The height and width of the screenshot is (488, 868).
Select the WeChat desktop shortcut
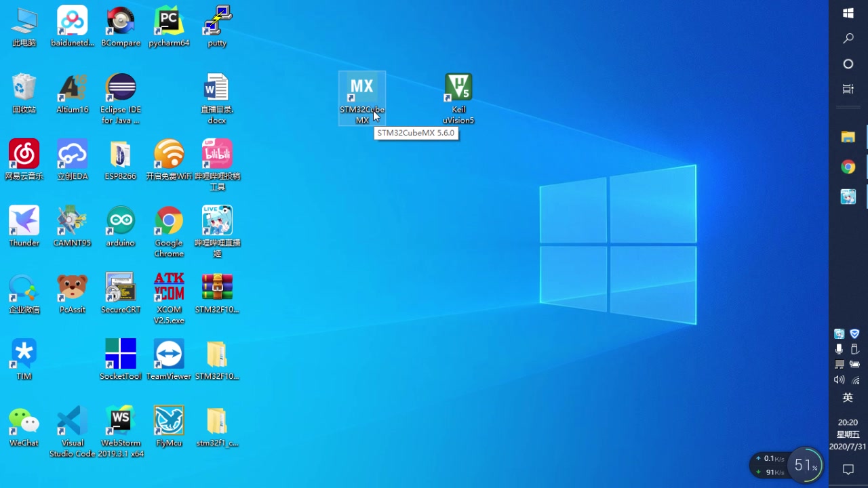tap(24, 426)
